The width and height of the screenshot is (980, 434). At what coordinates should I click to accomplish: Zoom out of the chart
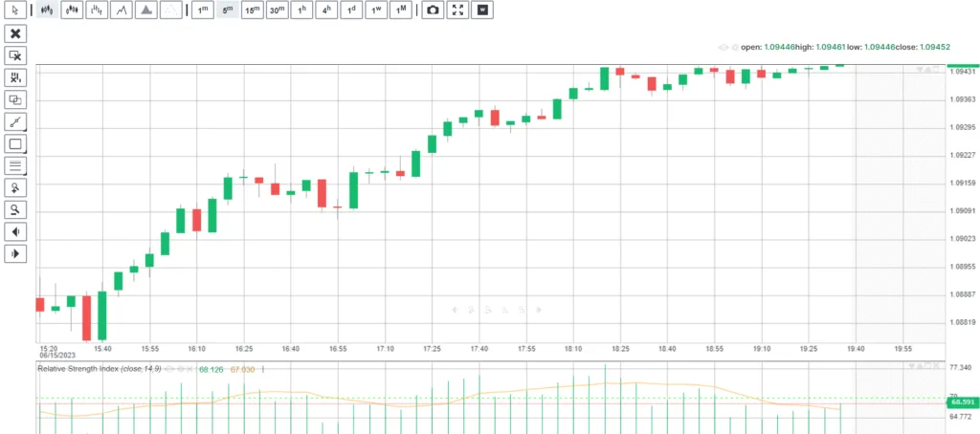tap(15, 209)
